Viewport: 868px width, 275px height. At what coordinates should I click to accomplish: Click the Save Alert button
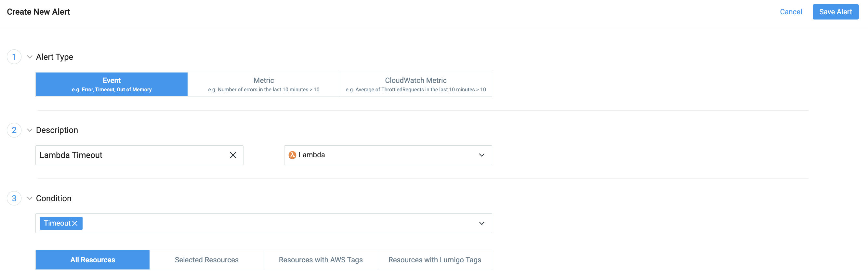point(835,12)
